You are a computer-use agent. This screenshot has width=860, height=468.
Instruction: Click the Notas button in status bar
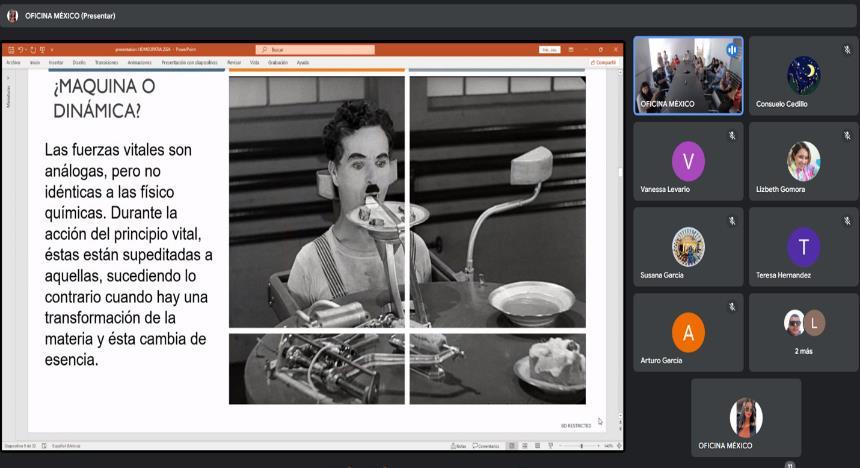click(x=459, y=446)
